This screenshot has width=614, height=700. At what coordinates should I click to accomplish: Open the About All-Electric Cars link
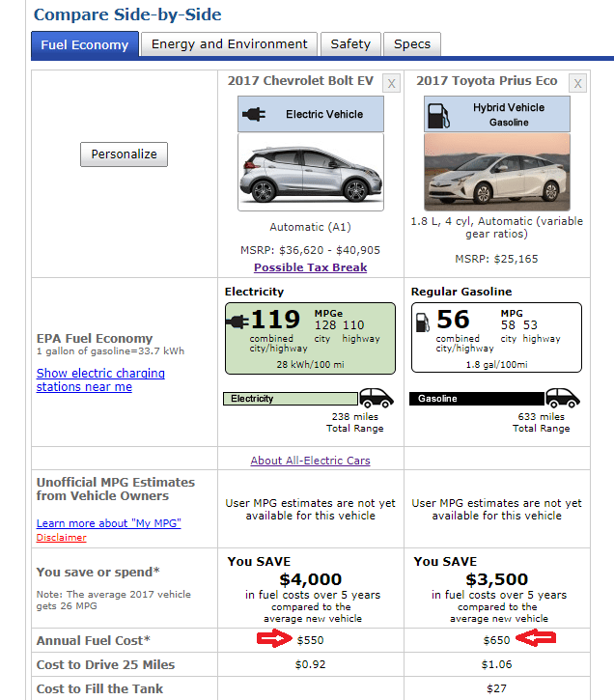click(x=311, y=461)
